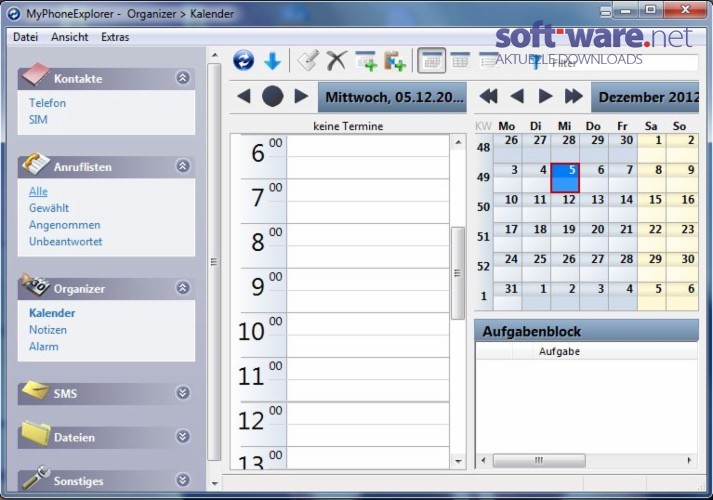713x500 pixels.
Task: Expand the Dateien section chevron
Action: coord(183,436)
